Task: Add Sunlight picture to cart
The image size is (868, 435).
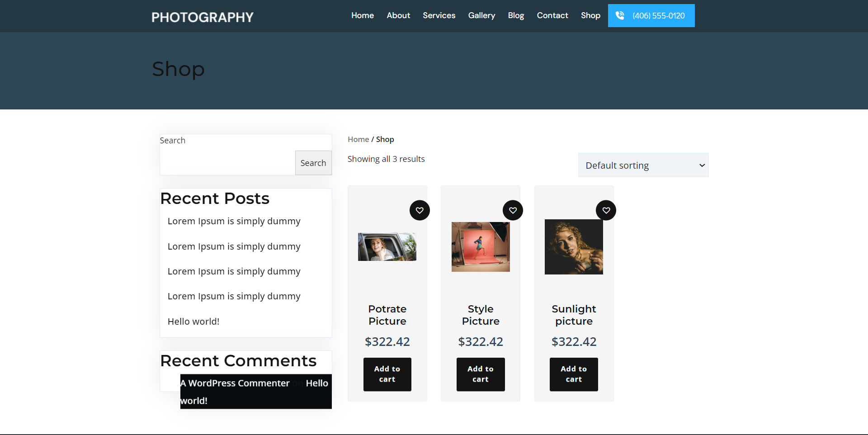Action: 573,374
